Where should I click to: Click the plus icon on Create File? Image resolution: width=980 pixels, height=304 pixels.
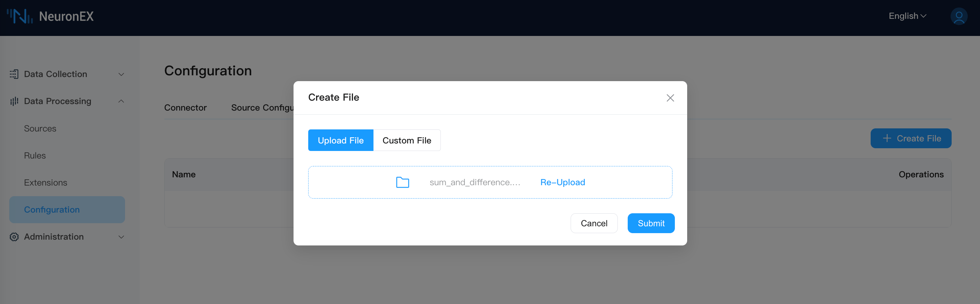[x=887, y=138]
